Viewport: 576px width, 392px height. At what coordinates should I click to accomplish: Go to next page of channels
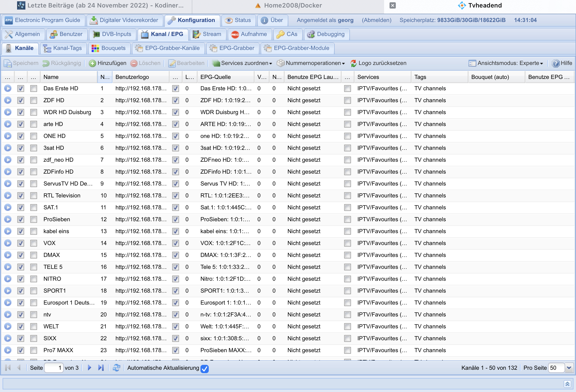click(90, 368)
